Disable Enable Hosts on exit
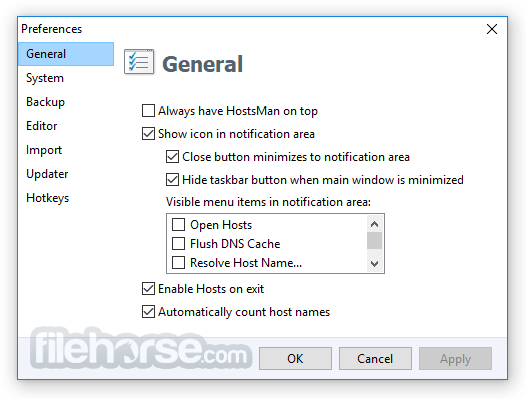This screenshot has height=399, width=526. tap(148, 289)
